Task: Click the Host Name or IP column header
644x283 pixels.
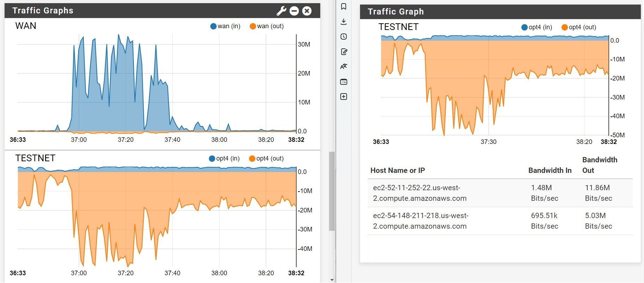Action: point(397,170)
